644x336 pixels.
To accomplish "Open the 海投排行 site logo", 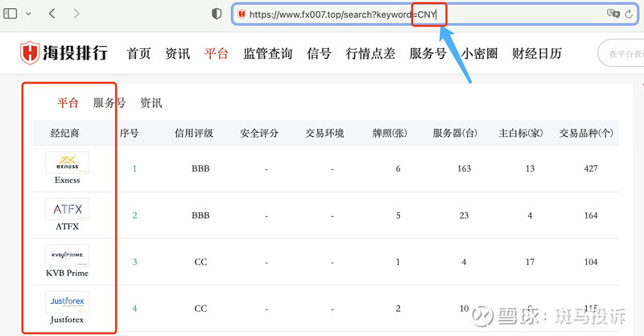I will [64, 52].
